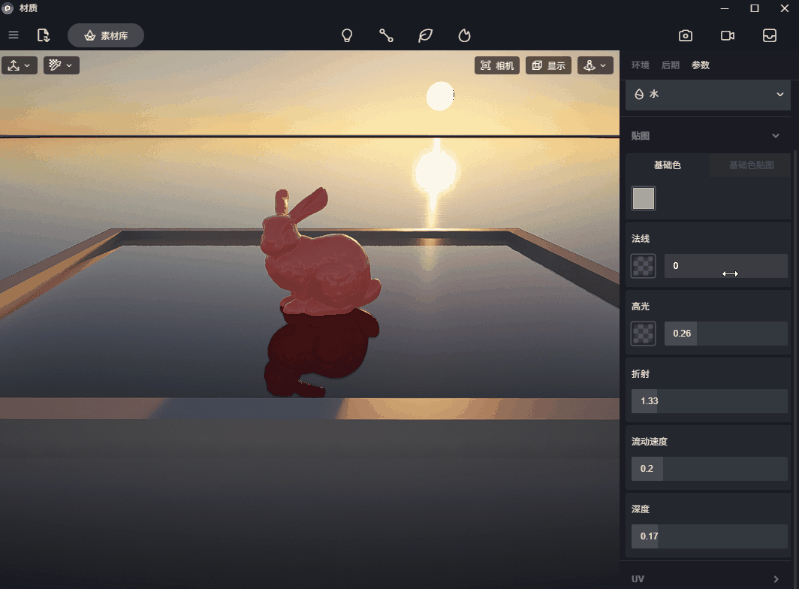Click the 显示 display button
This screenshot has width=799, height=589.
[x=548, y=65]
